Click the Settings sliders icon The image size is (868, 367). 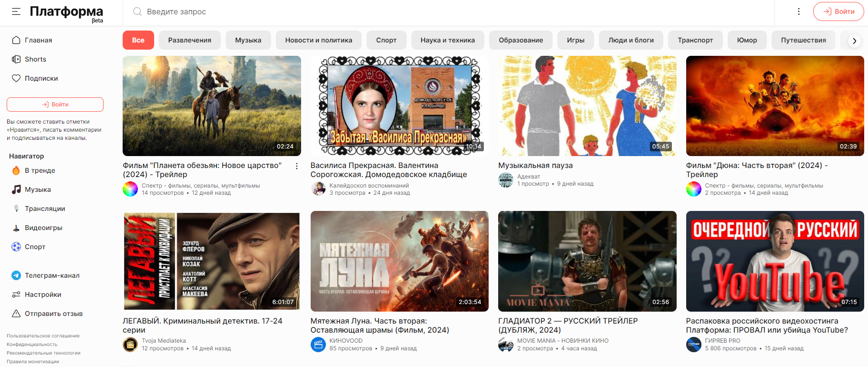[x=16, y=294]
